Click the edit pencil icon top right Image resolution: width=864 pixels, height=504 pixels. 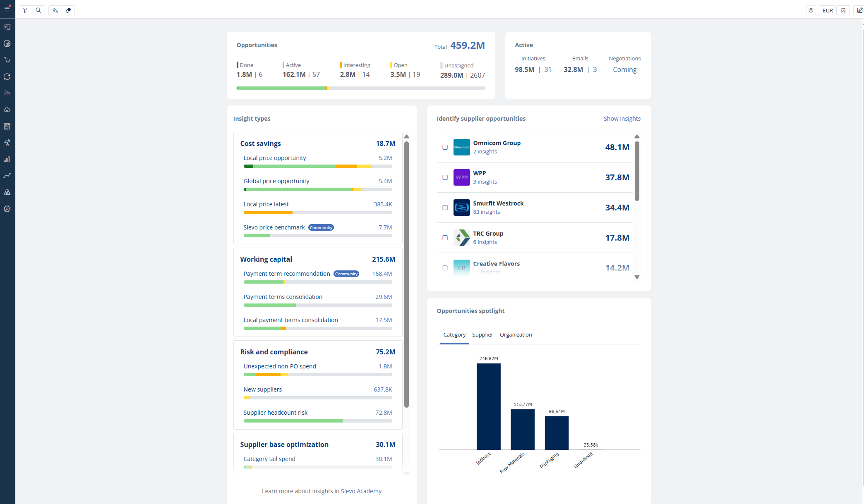click(x=859, y=10)
